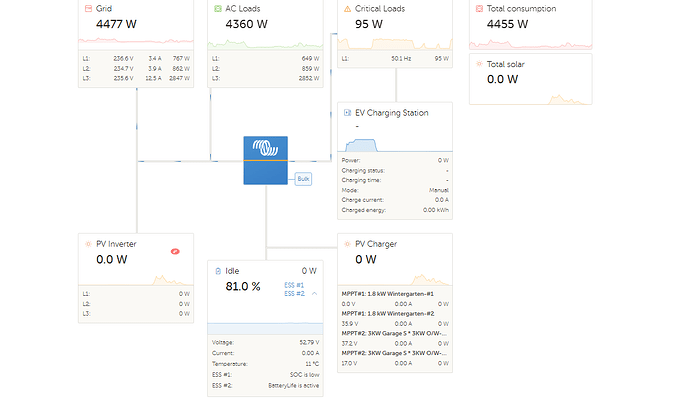Click the Total solar sun icon
The height and width of the screenshot is (400, 690).
[x=479, y=64]
